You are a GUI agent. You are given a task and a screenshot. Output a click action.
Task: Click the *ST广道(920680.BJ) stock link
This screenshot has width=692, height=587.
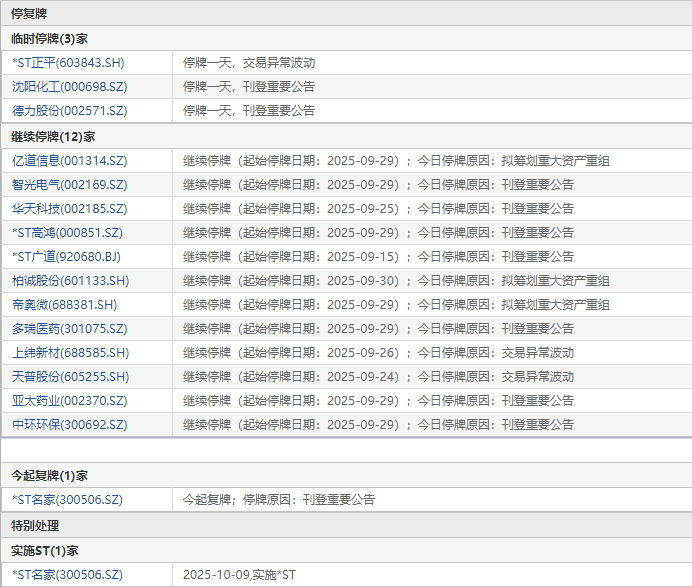tap(67, 257)
